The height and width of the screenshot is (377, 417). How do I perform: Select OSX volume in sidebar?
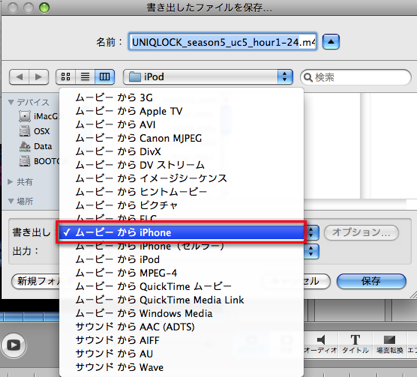35,131
